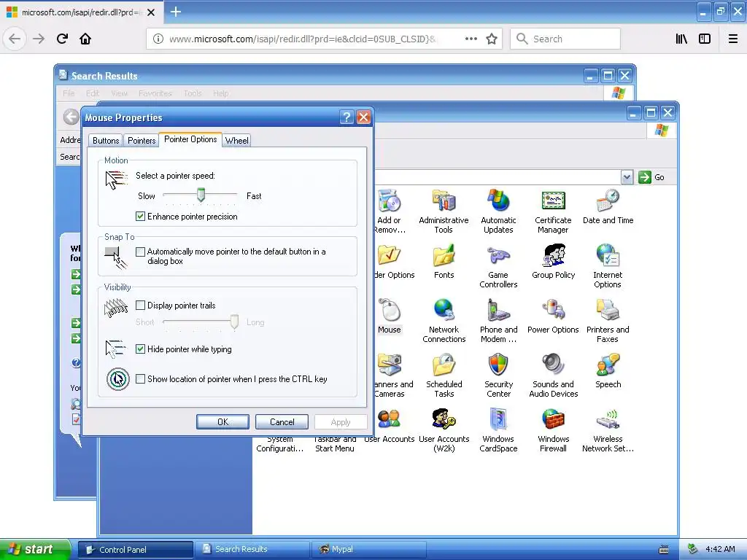Open the Windows CardSpace icon
The height and width of the screenshot is (560, 747).
(498, 430)
